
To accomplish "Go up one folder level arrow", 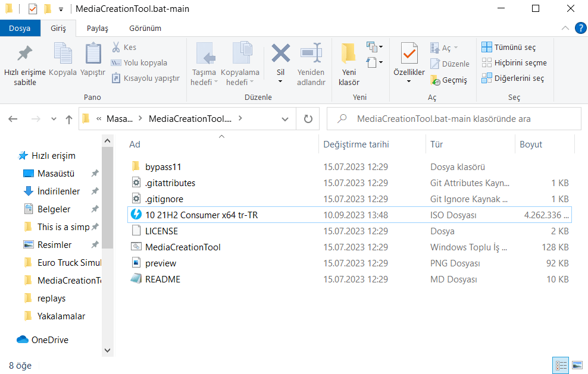I will (x=69, y=119).
